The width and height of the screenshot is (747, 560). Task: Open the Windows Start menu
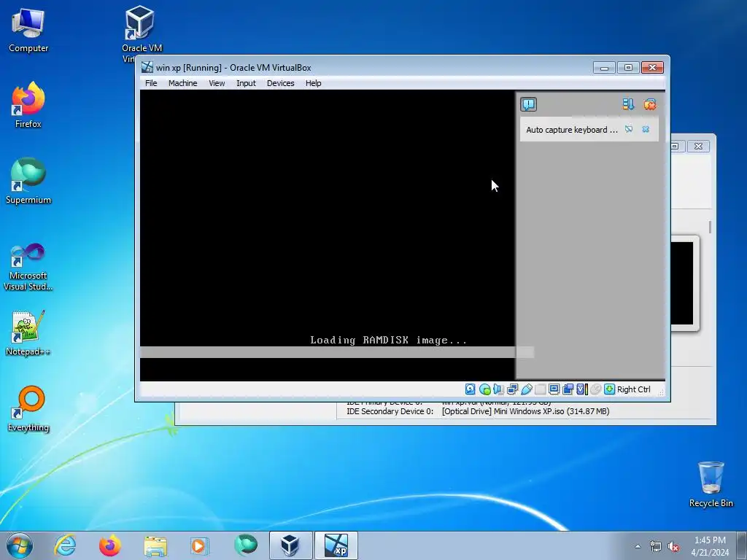(20, 545)
